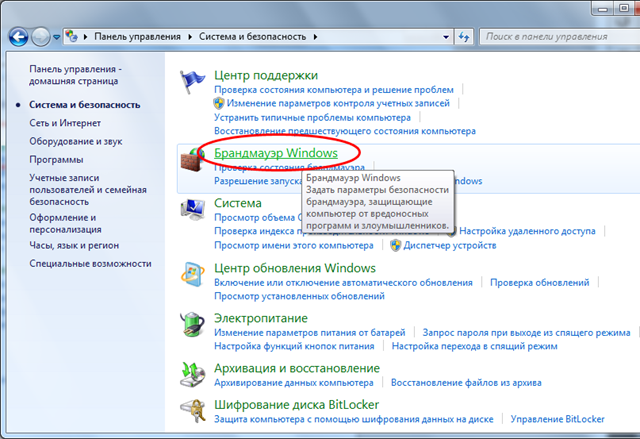Open Запрос пароля при выходе из спящего режима
The image size is (640, 439).
527,333
